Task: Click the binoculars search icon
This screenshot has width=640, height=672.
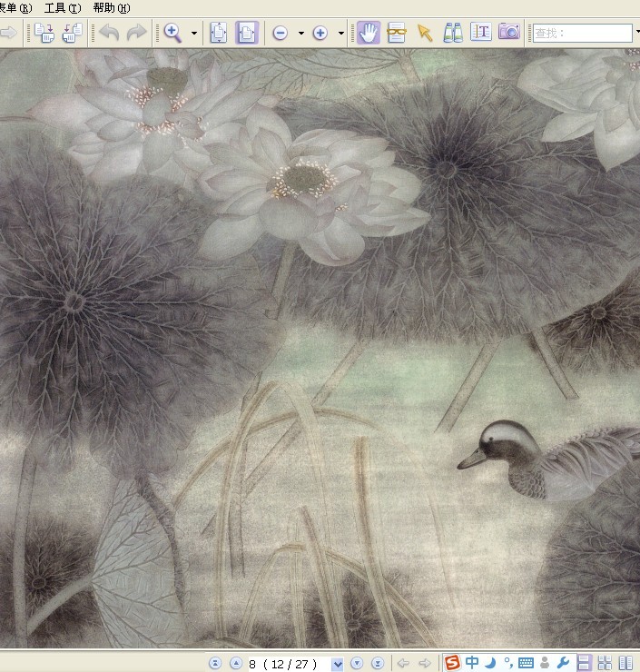Action: tap(453, 33)
